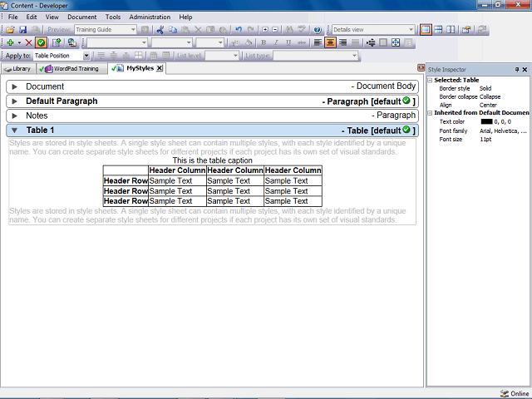Click the green plus add style icon
The width and height of the screenshot is (532, 399).
(x=10, y=42)
